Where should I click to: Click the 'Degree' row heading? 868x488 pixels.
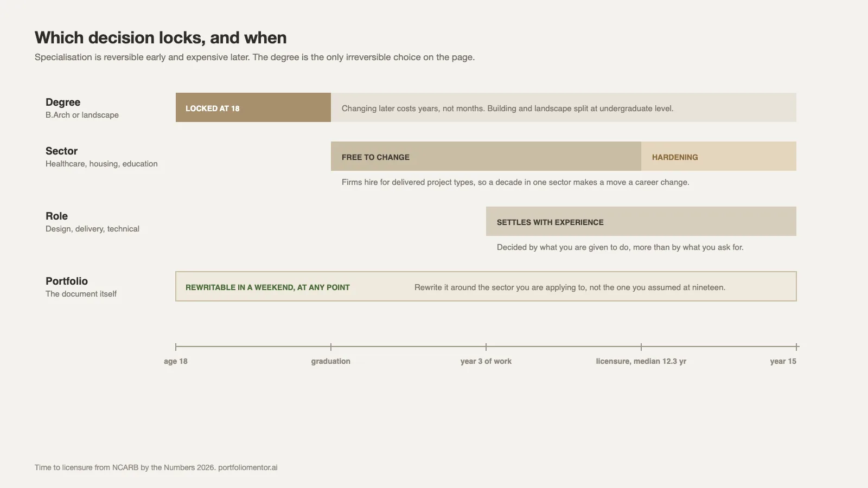(x=63, y=102)
